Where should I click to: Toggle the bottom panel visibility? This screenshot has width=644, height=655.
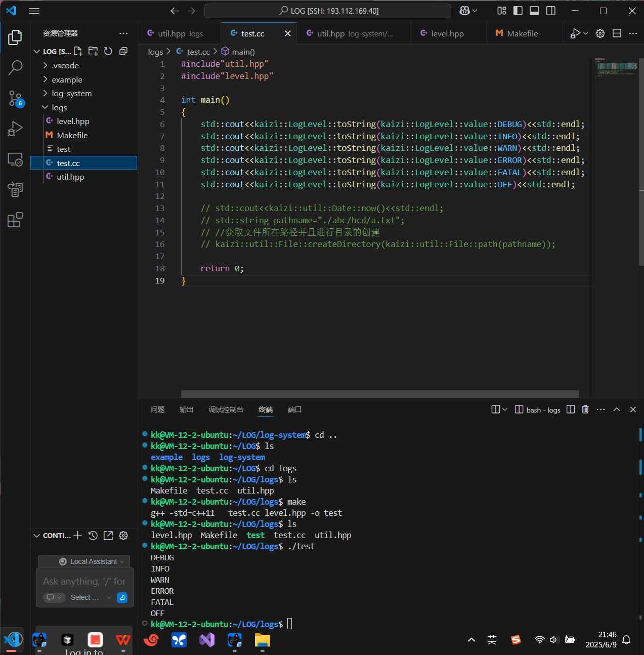coord(534,11)
